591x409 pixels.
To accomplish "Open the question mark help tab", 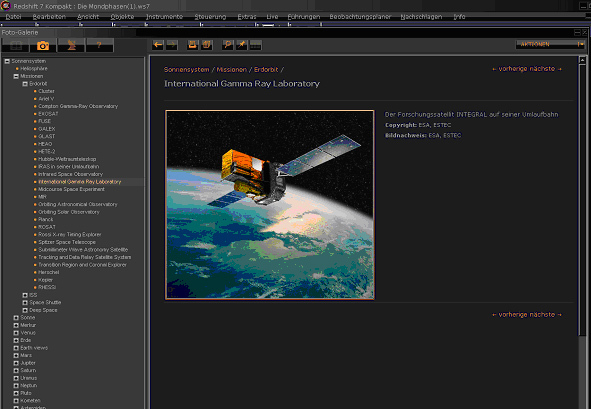I will [x=99, y=46].
